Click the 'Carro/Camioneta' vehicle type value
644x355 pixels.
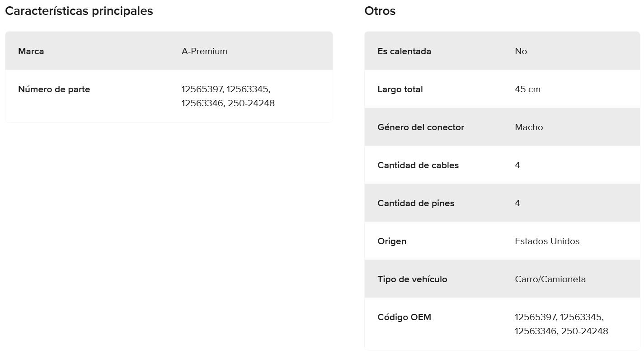[x=550, y=279]
